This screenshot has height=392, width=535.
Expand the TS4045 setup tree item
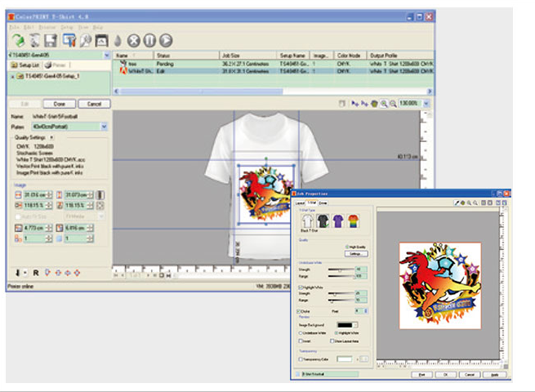[11, 76]
